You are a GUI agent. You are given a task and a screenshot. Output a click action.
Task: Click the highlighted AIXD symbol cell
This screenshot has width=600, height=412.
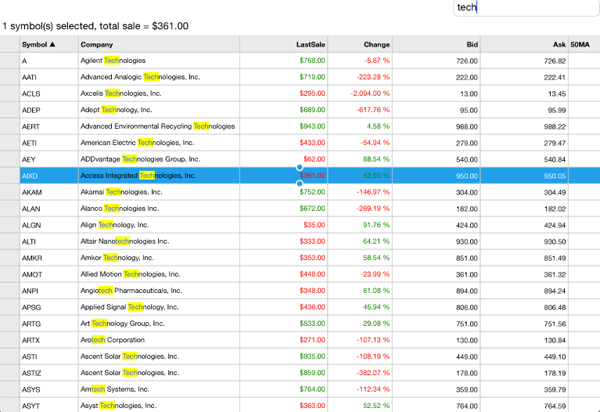(x=49, y=176)
